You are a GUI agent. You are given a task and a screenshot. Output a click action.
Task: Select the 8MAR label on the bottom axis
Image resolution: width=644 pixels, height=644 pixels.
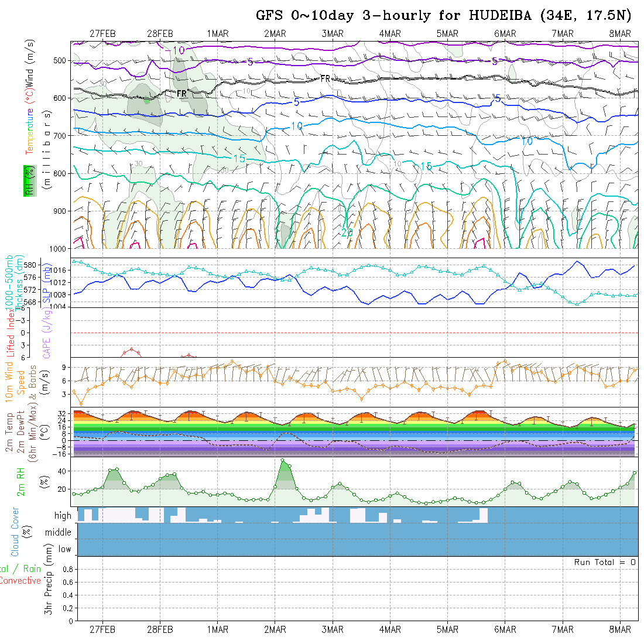click(620, 629)
